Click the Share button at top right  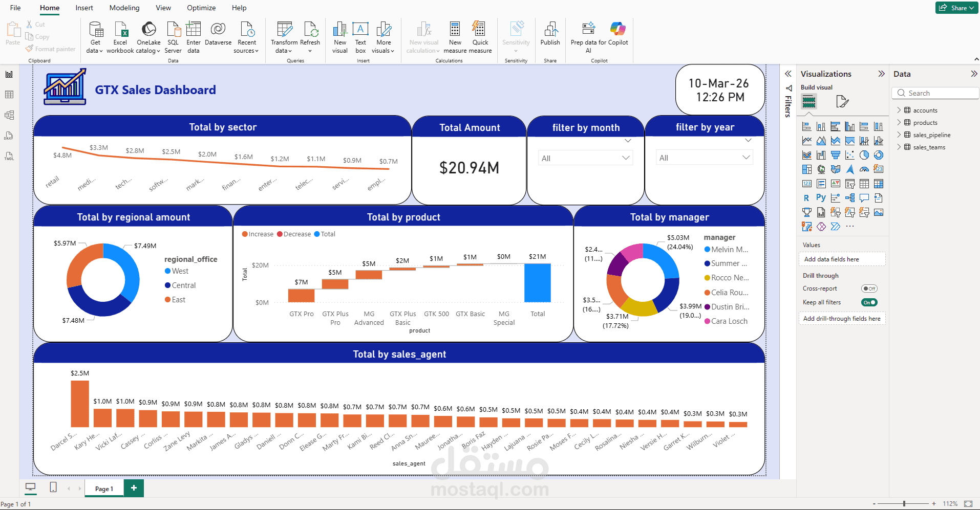click(955, 8)
